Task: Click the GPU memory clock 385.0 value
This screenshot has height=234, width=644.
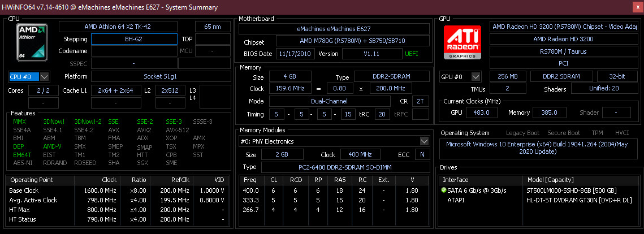Action: [549, 112]
